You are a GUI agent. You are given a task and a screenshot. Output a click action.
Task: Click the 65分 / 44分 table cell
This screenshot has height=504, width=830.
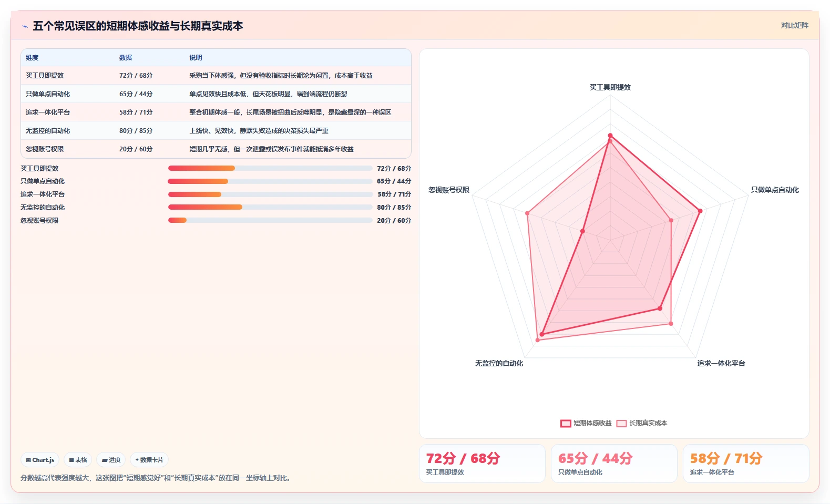click(136, 94)
